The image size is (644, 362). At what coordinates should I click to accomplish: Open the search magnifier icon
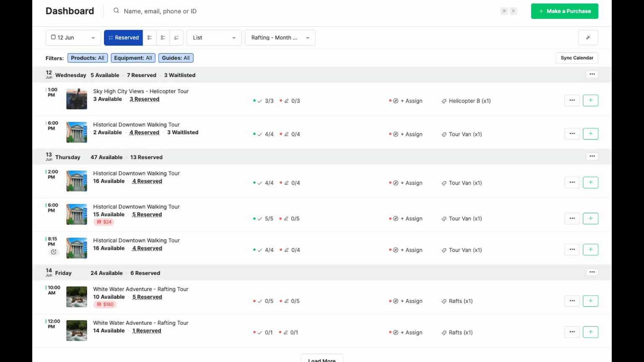click(x=116, y=11)
